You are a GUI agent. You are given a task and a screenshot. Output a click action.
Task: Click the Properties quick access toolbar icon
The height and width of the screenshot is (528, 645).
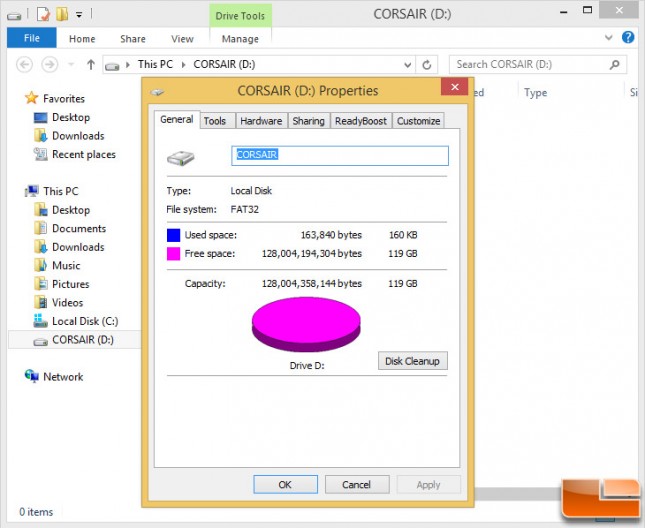pyautogui.click(x=43, y=14)
